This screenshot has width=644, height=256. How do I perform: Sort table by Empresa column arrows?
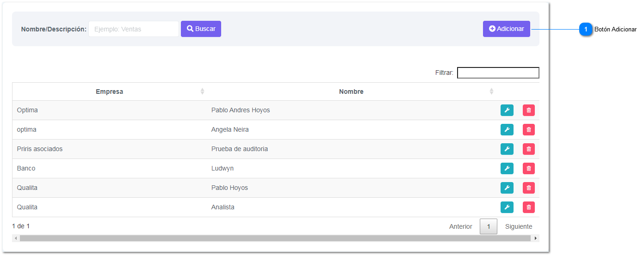[x=202, y=91]
